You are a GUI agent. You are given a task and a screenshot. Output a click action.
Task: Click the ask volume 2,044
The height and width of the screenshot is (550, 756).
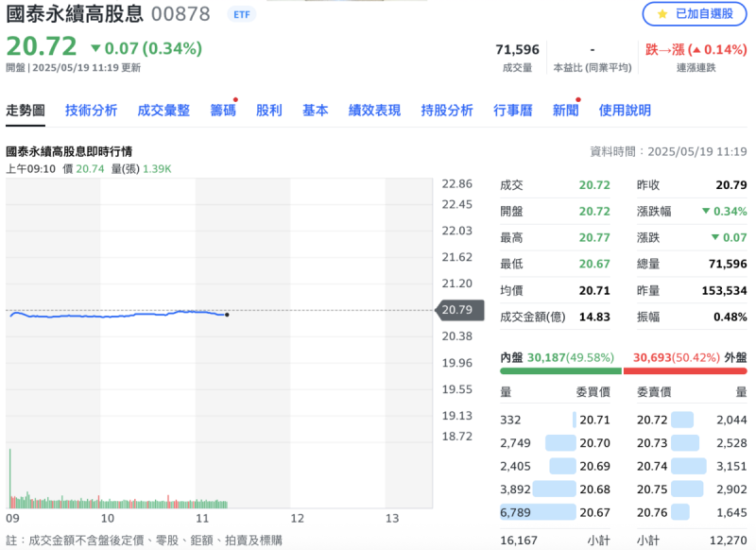click(x=731, y=420)
